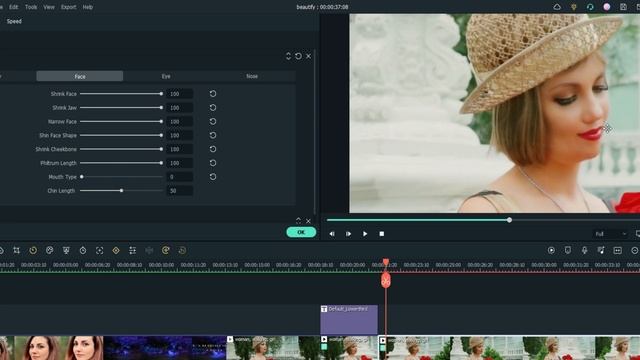Stop the preview playback
This screenshot has height=360, width=640.
(382, 234)
